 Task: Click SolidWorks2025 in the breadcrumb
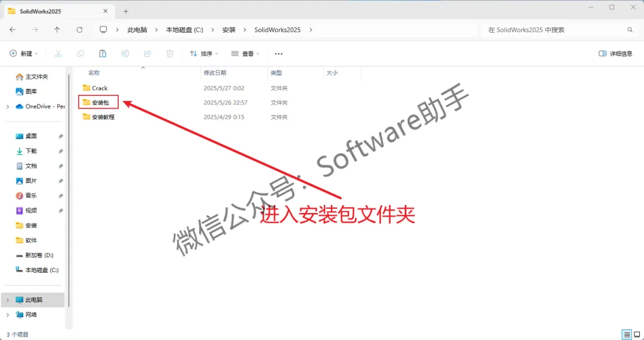pyautogui.click(x=277, y=30)
